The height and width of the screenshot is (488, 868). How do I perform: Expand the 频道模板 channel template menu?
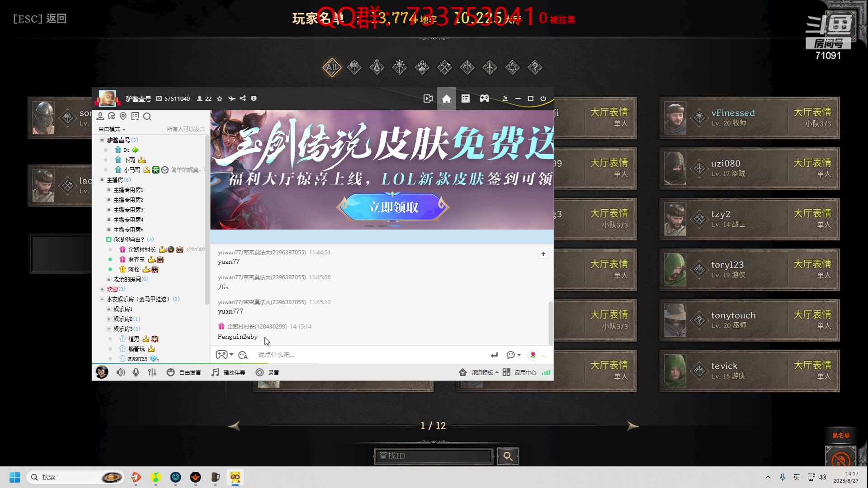pos(479,372)
